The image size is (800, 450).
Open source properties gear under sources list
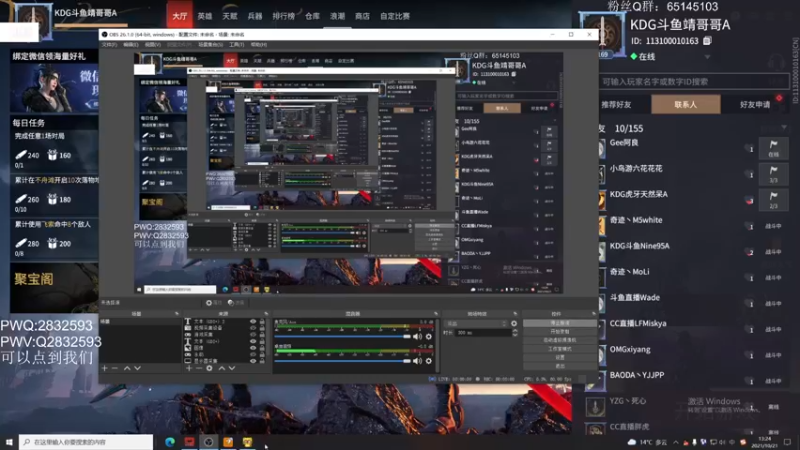coord(209,368)
